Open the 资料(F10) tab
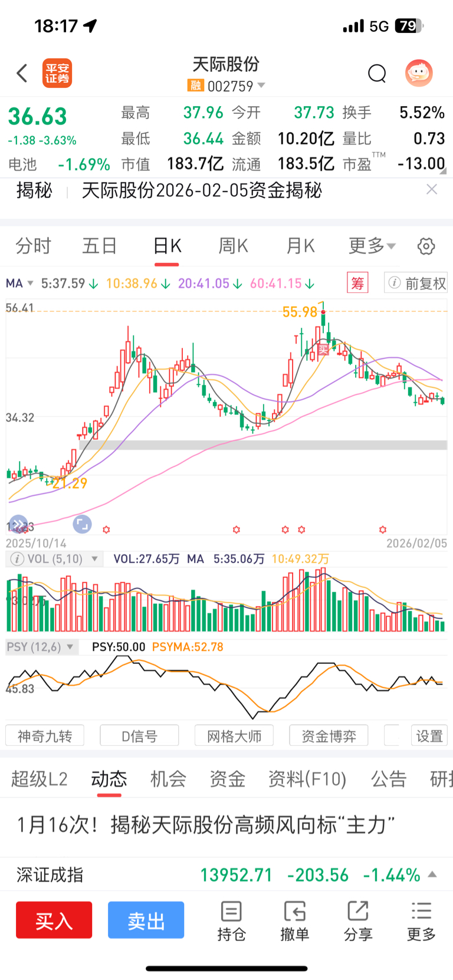This screenshot has width=453, height=980. [307, 779]
